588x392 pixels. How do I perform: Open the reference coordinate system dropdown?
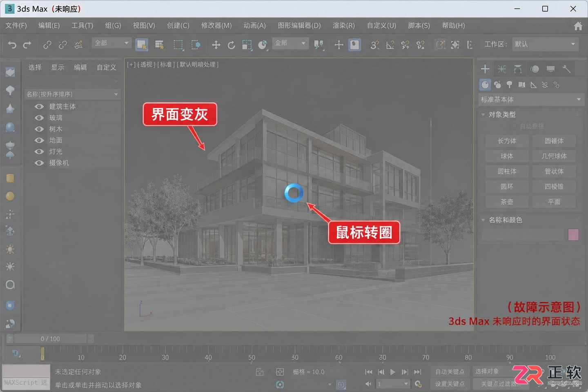(x=290, y=43)
